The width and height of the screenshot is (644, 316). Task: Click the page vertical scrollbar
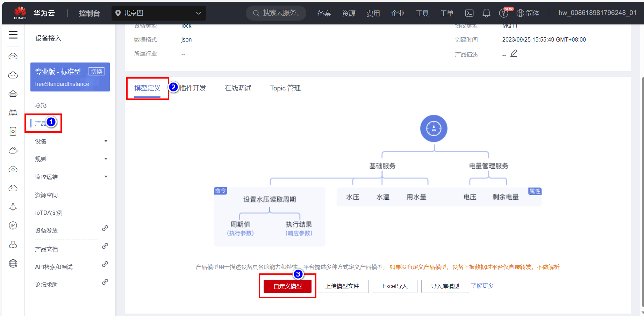click(643, 192)
